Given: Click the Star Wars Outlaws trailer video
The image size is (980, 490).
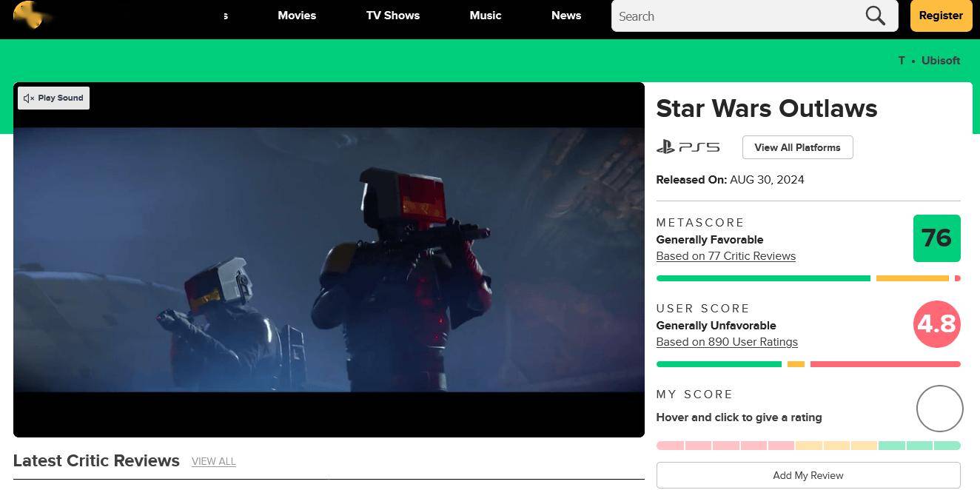Looking at the screenshot, I should pyautogui.click(x=329, y=260).
